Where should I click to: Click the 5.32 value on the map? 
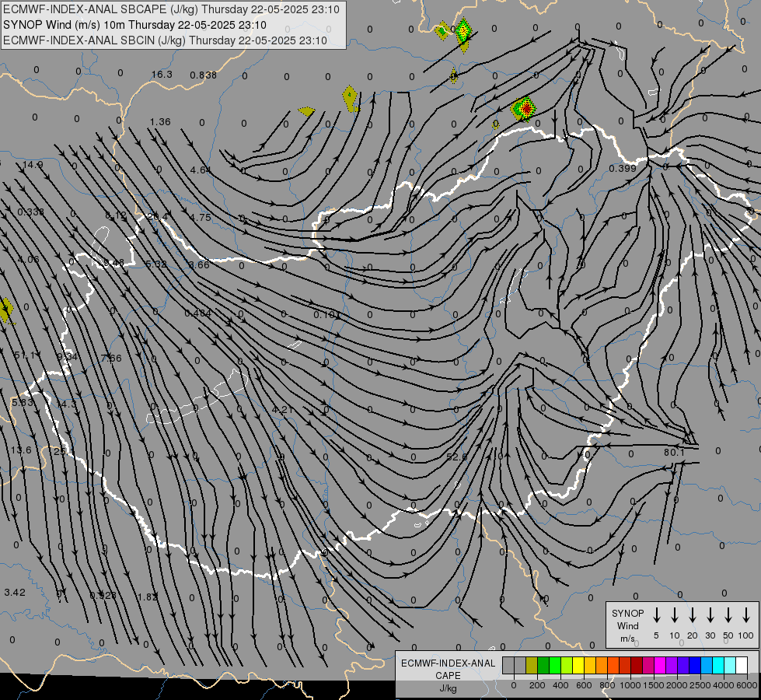tap(156, 264)
